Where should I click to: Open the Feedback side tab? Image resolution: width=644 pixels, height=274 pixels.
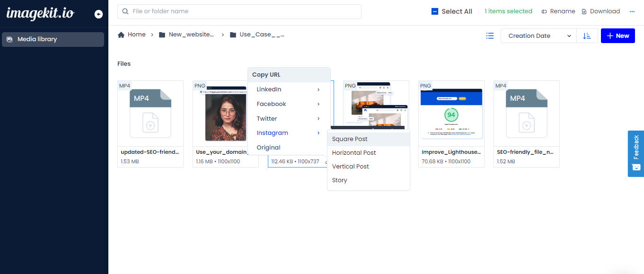pyautogui.click(x=636, y=154)
